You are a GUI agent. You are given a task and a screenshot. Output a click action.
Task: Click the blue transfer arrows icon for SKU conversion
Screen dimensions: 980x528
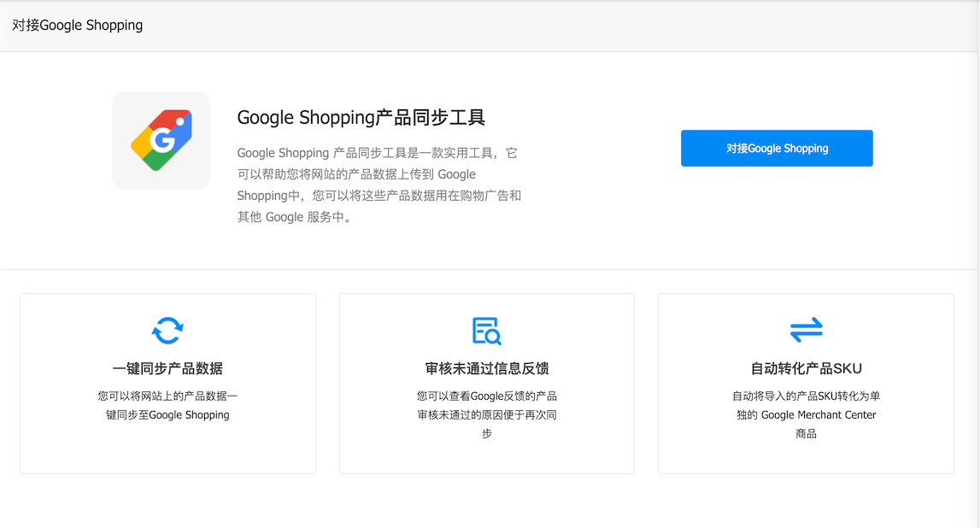[x=806, y=331]
